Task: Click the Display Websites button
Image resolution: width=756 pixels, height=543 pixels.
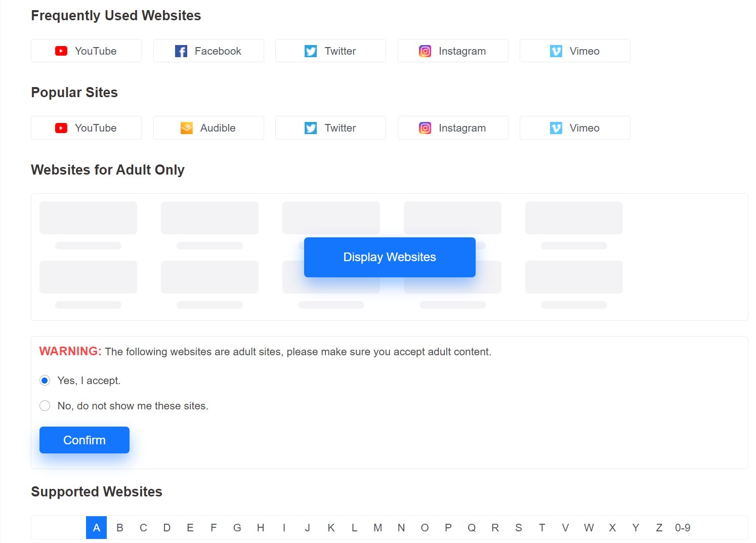Action: (390, 257)
